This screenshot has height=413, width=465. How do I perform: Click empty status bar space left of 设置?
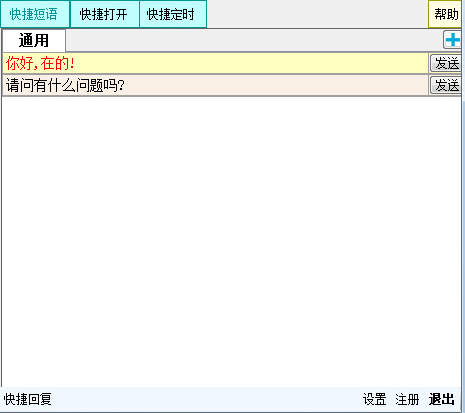[x=207, y=399]
